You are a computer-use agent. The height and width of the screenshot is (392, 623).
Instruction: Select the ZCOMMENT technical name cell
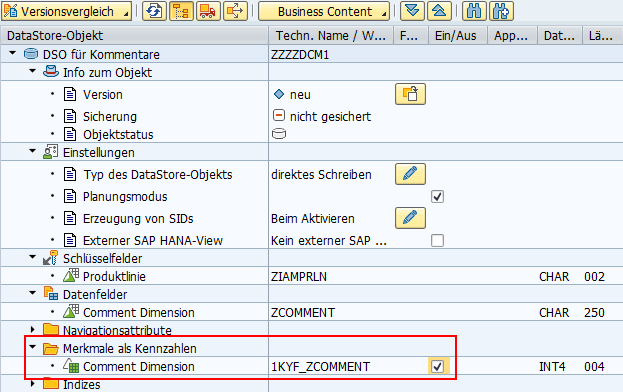[303, 313]
